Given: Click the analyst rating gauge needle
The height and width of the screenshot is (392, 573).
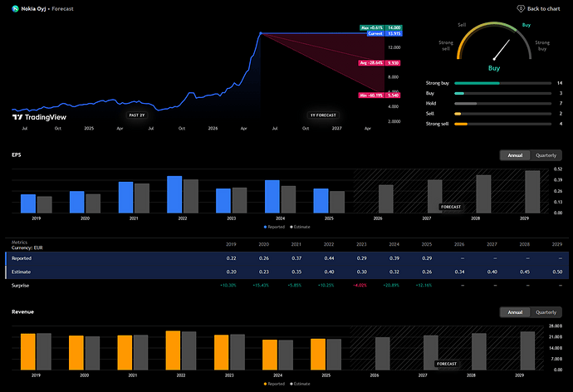Looking at the screenshot, I should 502,50.
